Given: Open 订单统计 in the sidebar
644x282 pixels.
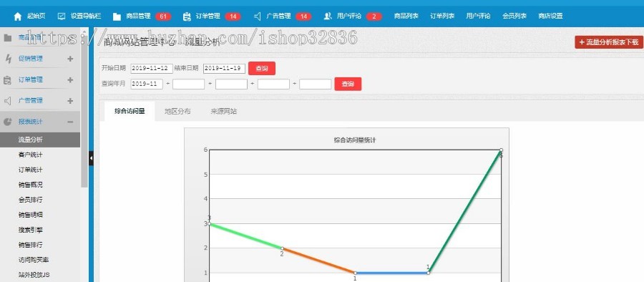Looking at the screenshot, I should coord(30,170).
